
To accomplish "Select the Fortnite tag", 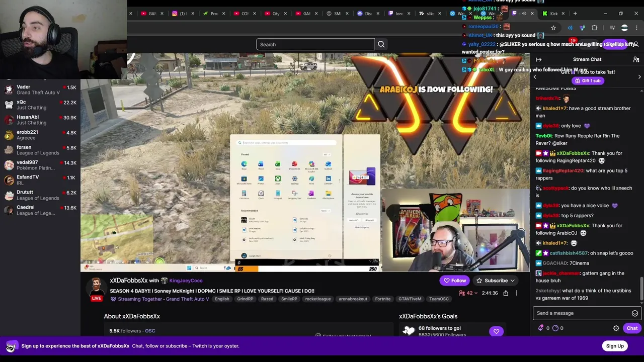I will coord(382,299).
